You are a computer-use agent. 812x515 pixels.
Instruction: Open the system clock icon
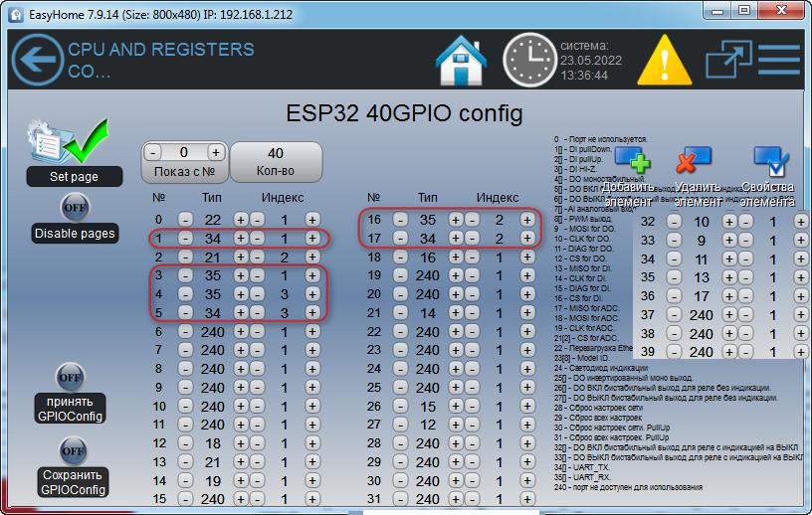pyautogui.click(x=527, y=61)
